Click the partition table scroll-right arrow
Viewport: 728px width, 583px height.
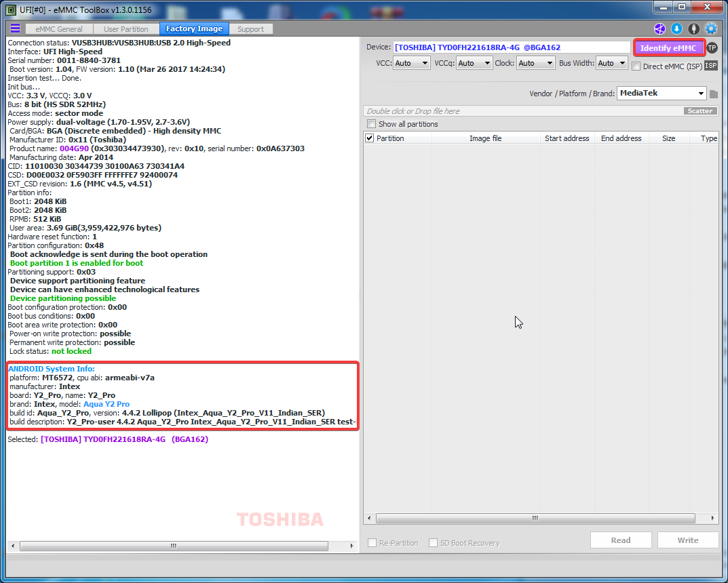pyautogui.click(x=712, y=518)
